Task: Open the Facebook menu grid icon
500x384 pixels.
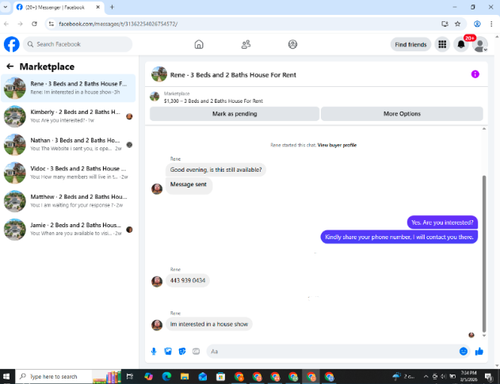Action: click(x=442, y=44)
